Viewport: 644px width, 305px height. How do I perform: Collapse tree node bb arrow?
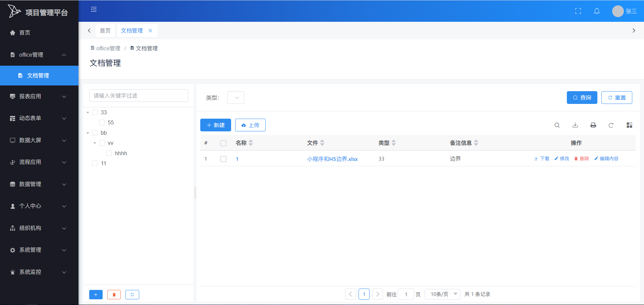pyautogui.click(x=88, y=133)
